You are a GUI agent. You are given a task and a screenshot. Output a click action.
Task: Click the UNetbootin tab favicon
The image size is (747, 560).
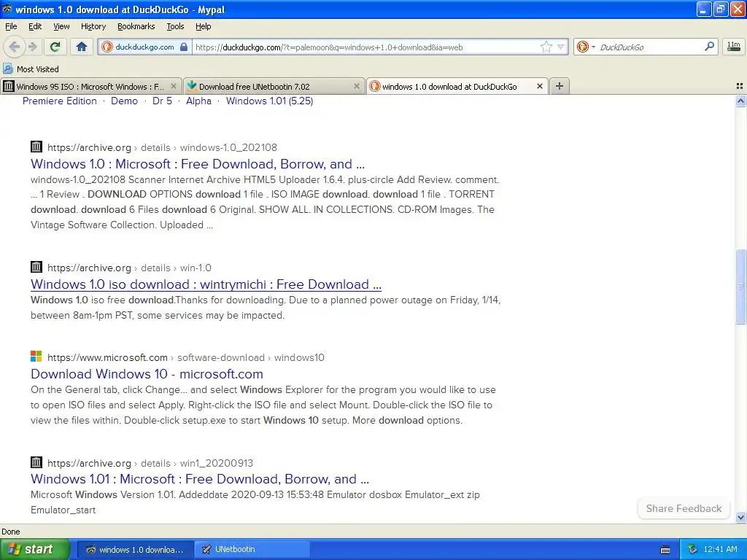coord(192,86)
